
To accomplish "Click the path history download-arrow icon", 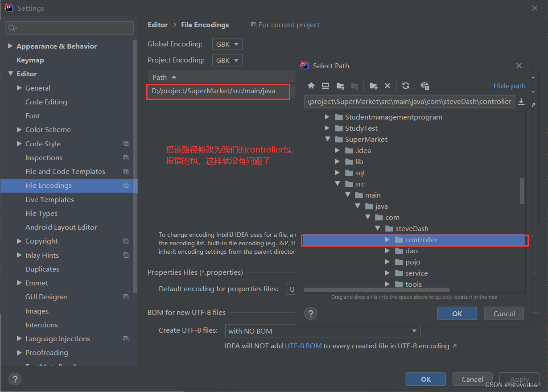I will pyautogui.click(x=521, y=102).
